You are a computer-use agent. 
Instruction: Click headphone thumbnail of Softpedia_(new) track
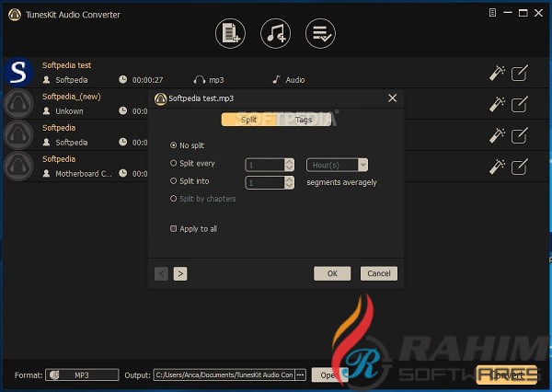click(x=18, y=104)
